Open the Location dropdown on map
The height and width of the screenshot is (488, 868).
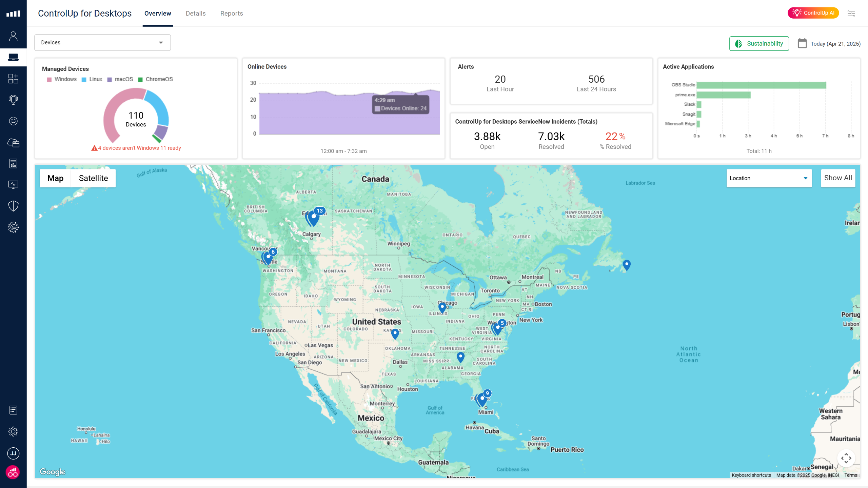(x=769, y=178)
